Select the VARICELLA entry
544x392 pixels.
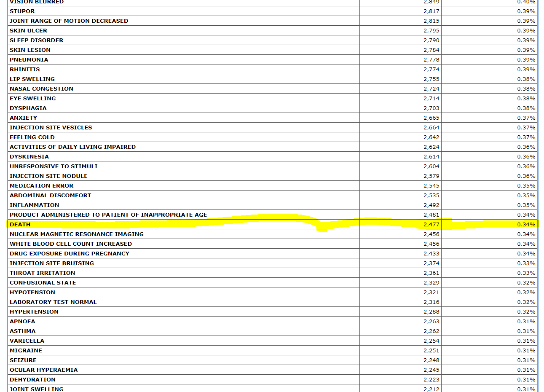click(x=27, y=341)
